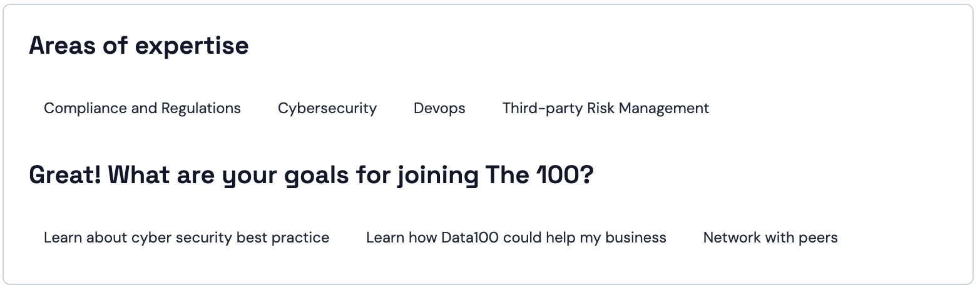Pick the goal Learn about cyber security best practice

186,237
